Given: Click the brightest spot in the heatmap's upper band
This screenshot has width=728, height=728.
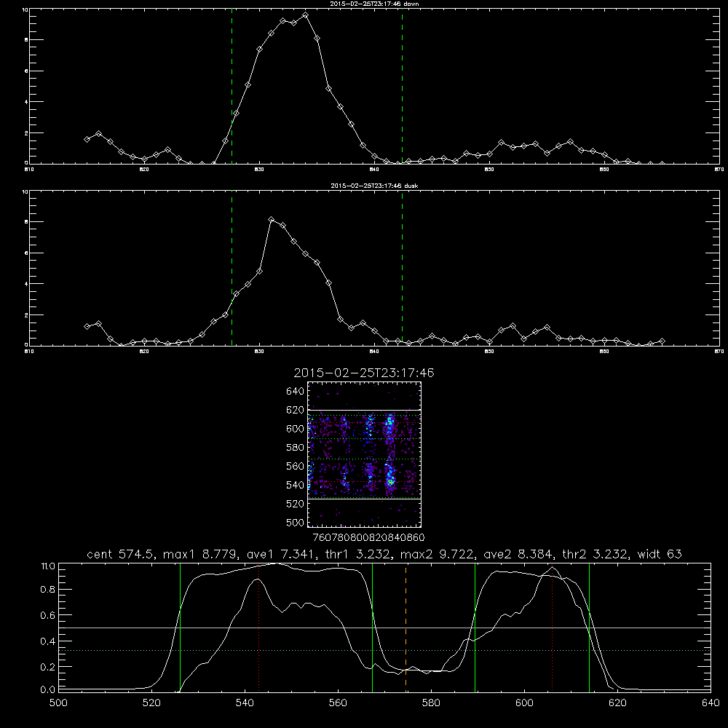Looking at the screenshot, I should pyautogui.click(x=390, y=422).
